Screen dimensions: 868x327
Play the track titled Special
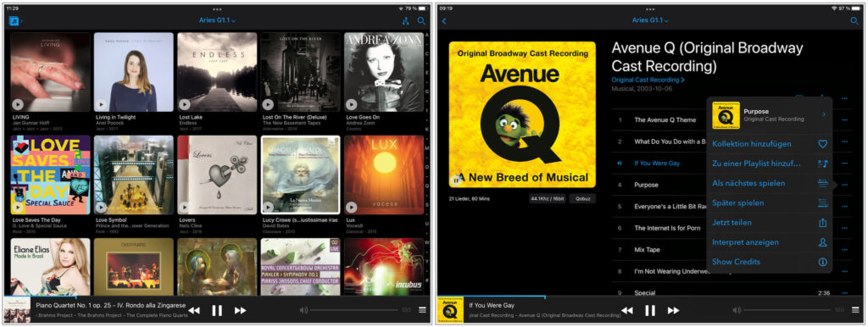645,293
